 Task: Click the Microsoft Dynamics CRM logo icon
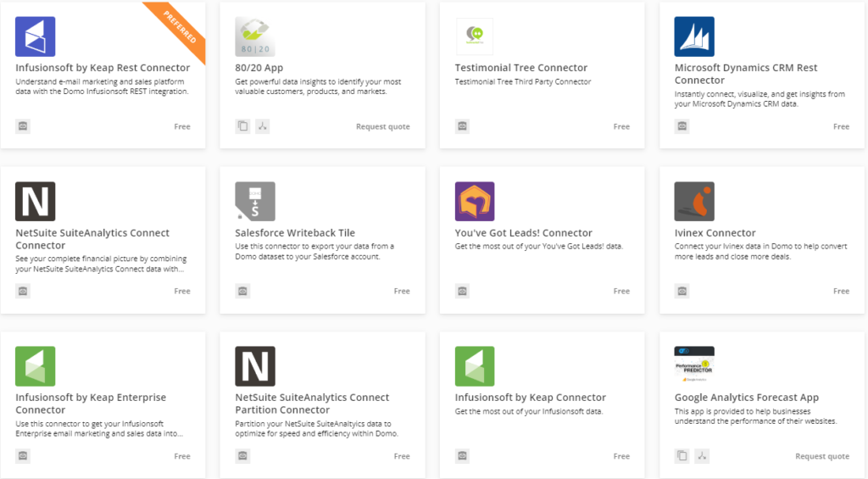[694, 37]
